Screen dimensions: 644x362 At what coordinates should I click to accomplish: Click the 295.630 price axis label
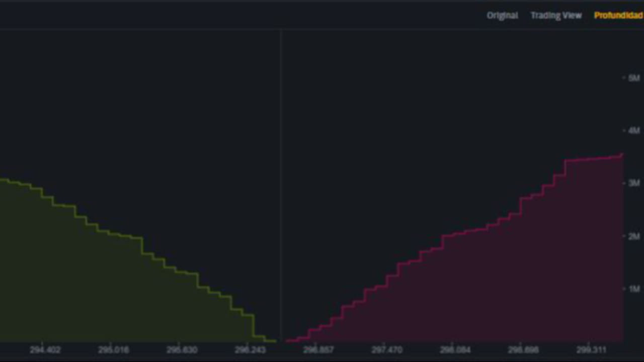(182, 349)
